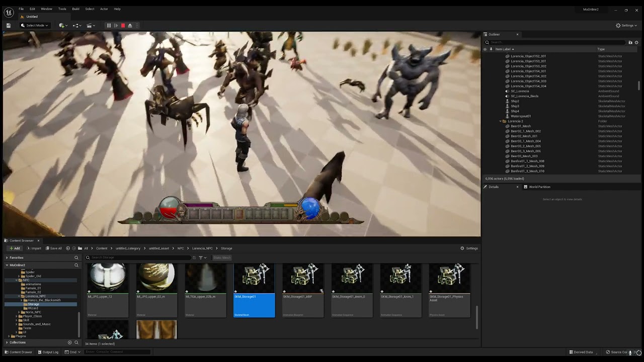Screen dimensions: 644x362
Task: Save the current search as collection
Action: pos(194,257)
